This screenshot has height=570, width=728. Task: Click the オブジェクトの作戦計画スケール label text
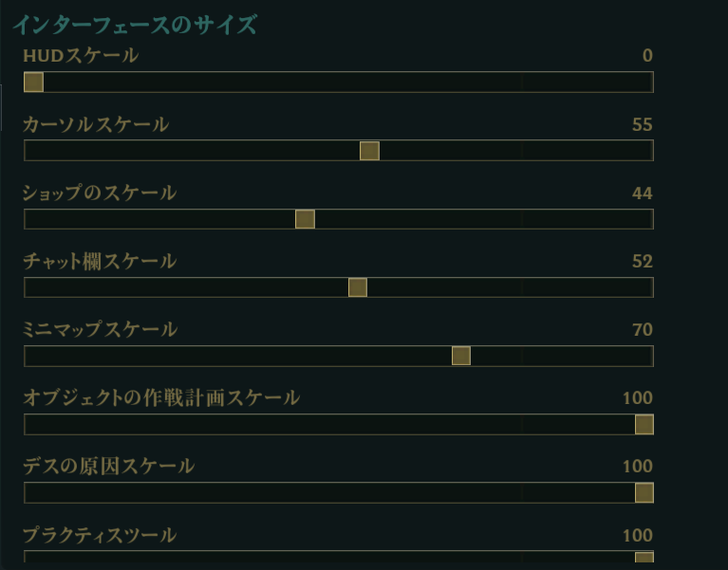coord(161,398)
